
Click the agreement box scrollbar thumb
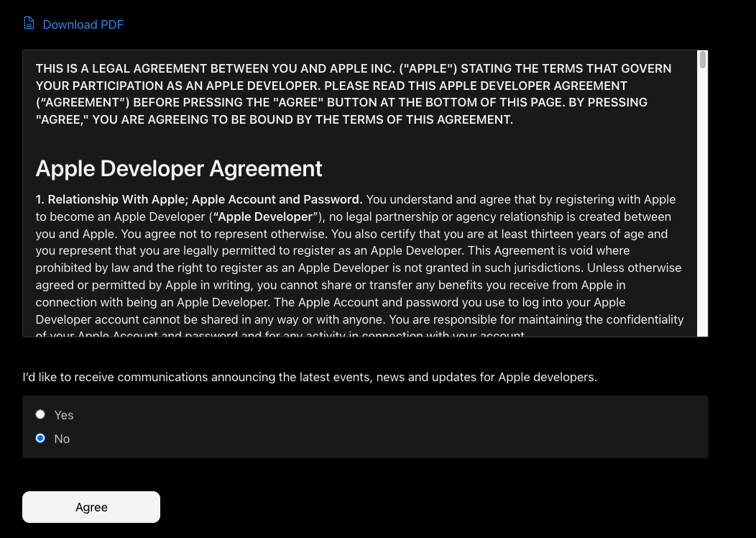click(x=703, y=60)
